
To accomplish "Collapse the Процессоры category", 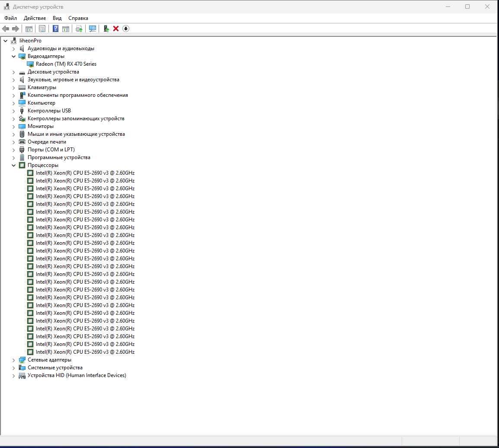I will pos(14,166).
